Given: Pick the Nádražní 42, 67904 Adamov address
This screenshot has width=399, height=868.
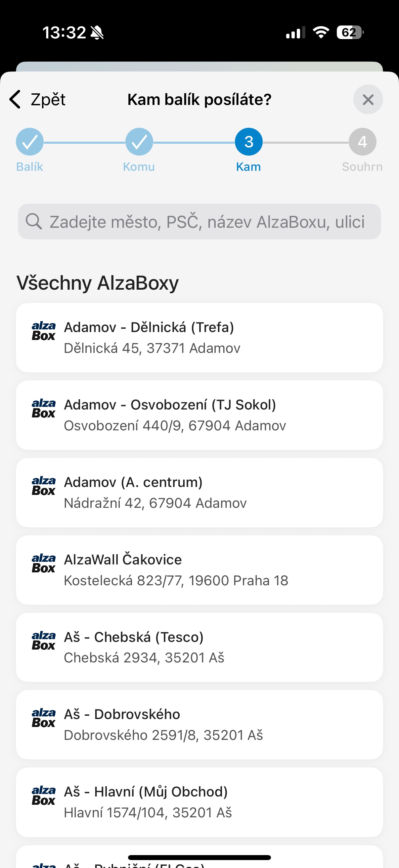Looking at the screenshot, I should (155, 503).
